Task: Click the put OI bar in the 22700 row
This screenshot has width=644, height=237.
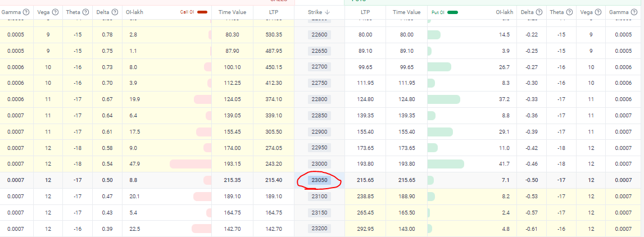Action: tap(439, 66)
